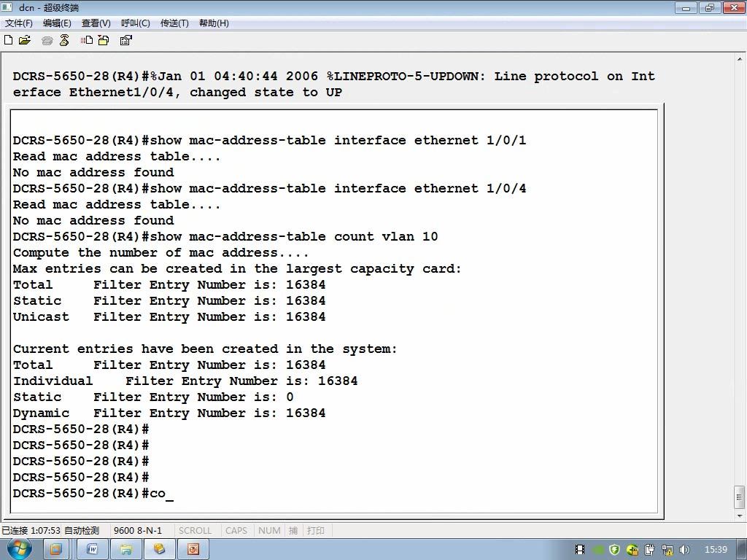The image size is (747, 560).
Task: Click the SCROLL indicator in status bar
Action: click(195, 531)
